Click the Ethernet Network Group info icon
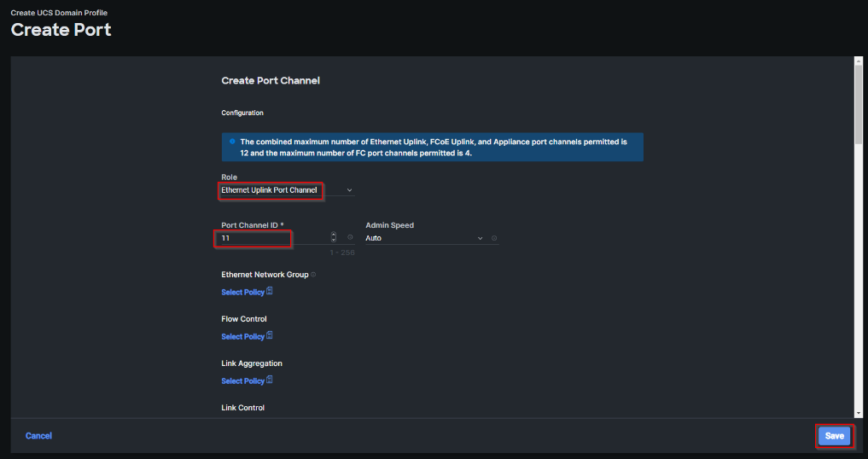The width and height of the screenshot is (868, 459). click(313, 275)
